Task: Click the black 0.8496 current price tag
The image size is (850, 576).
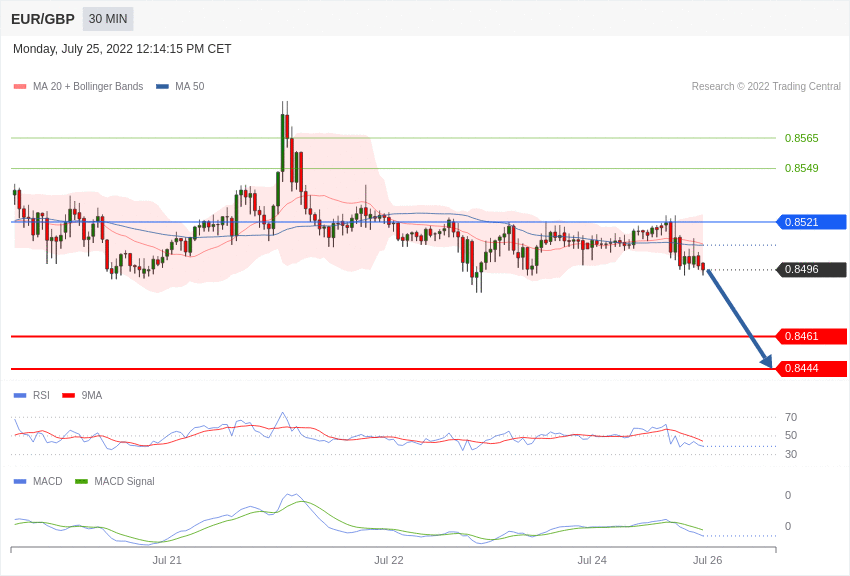Action: (x=811, y=269)
